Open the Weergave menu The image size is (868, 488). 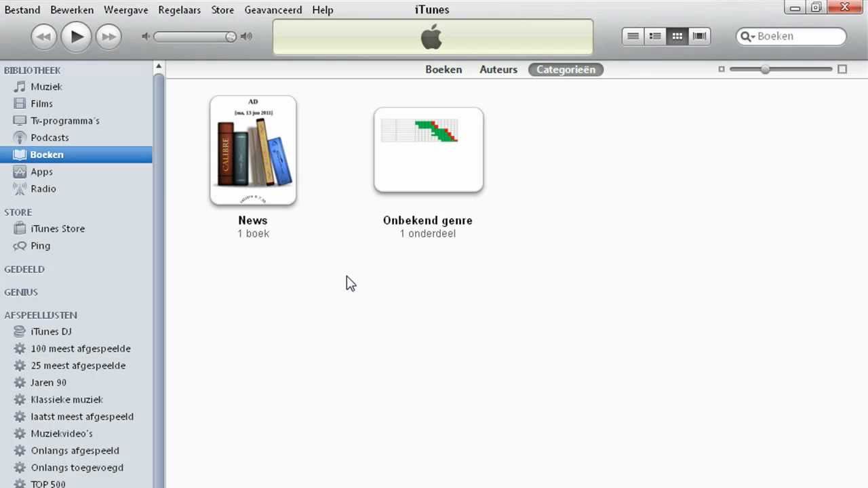(x=126, y=9)
